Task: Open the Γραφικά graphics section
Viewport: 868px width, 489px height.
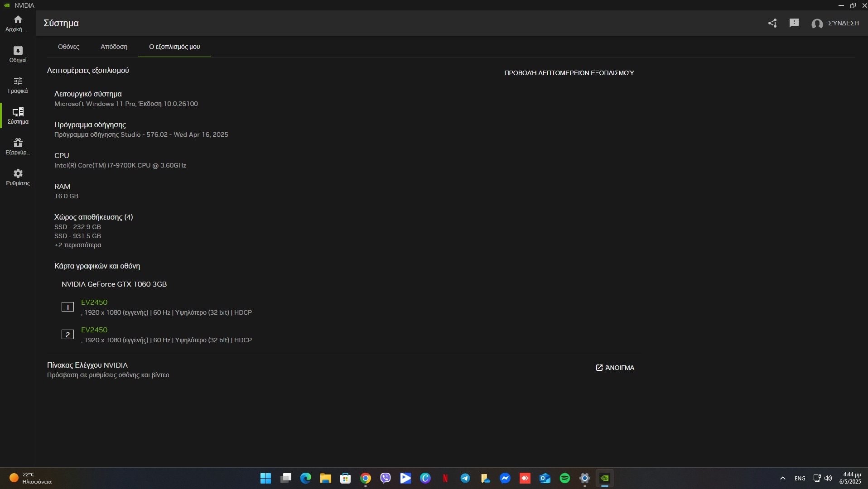Action: click(x=18, y=85)
